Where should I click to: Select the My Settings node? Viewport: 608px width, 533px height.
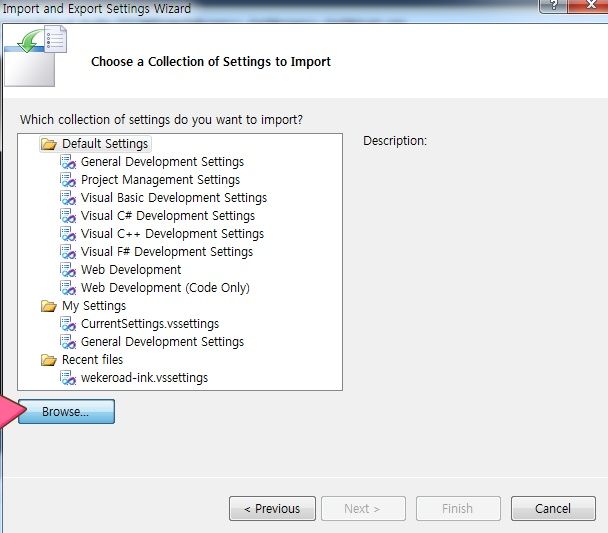click(x=94, y=306)
